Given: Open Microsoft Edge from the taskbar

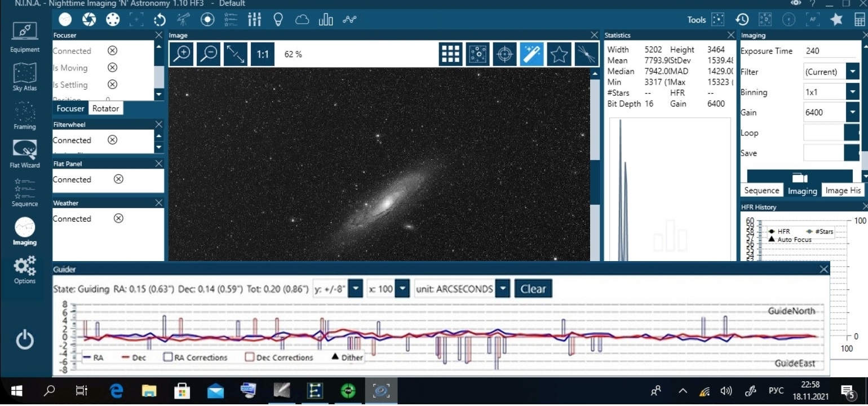Looking at the screenshot, I should (x=116, y=390).
